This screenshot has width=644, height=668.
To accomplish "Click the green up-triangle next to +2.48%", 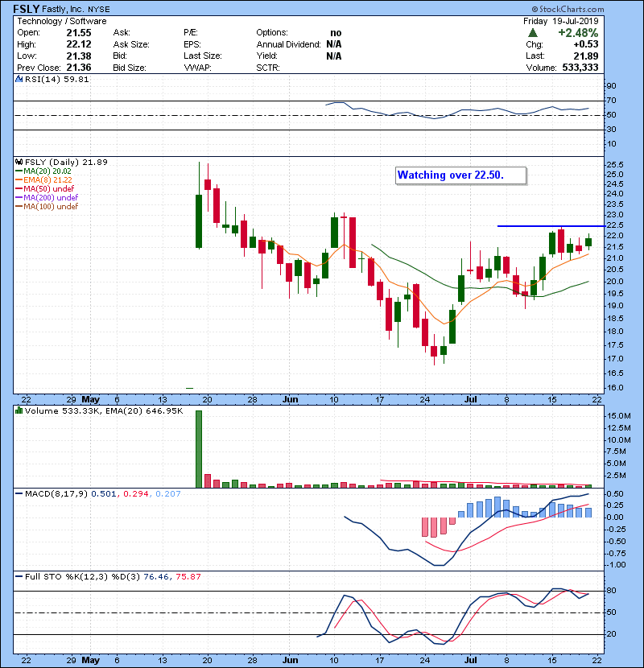I will click(532, 33).
